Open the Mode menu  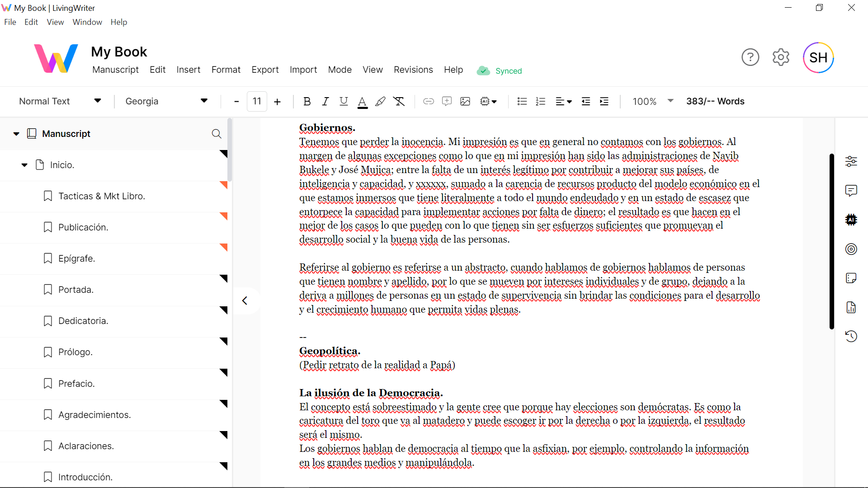pyautogui.click(x=340, y=70)
